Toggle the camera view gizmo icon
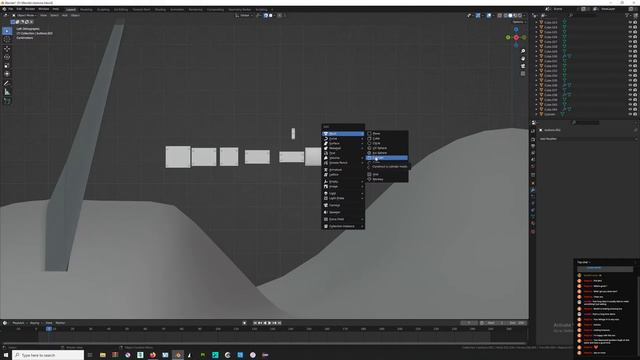Screen dimensions: 640x360 coord(523,66)
